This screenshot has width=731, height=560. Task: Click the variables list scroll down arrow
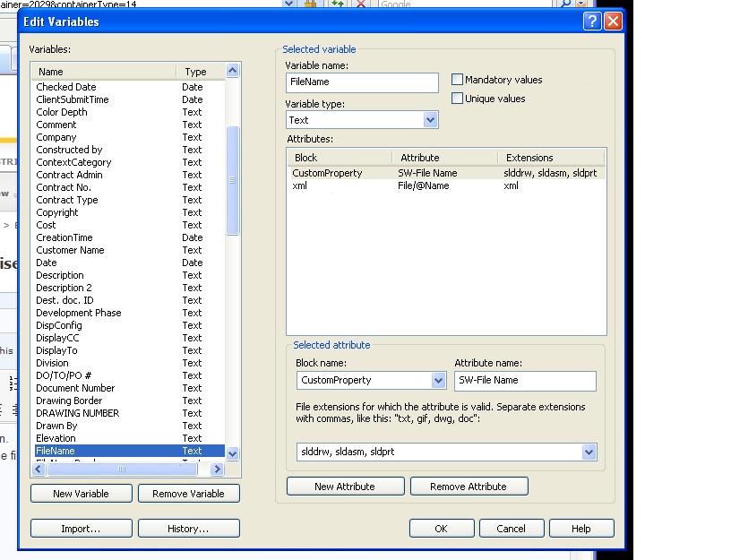(233, 453)
